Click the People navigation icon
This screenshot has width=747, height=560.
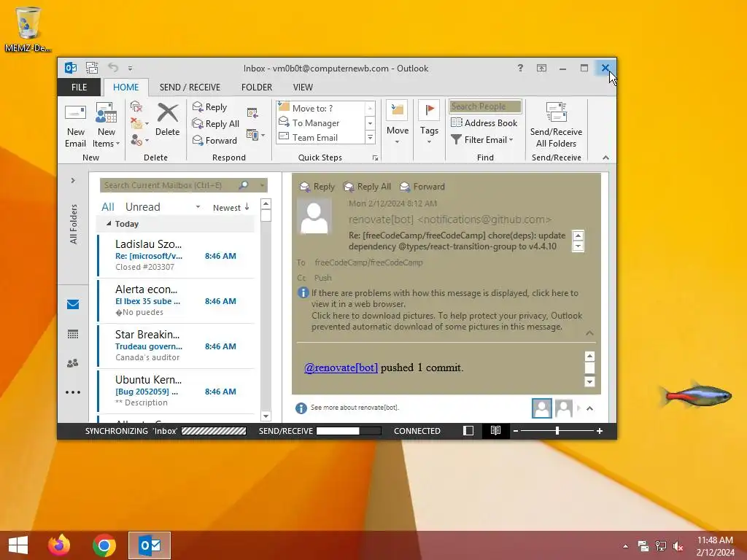click(x=73, y=363)
